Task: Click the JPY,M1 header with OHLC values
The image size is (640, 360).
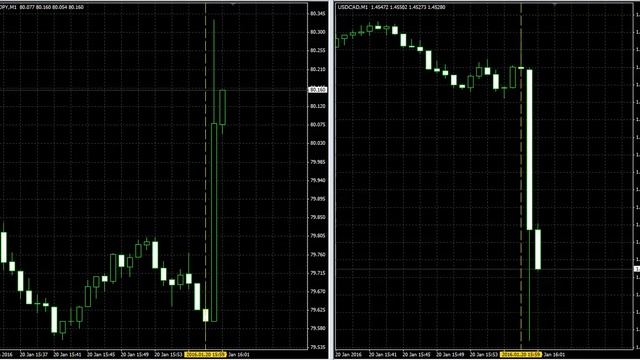Action: pyautogui.click(x=42, y=7)
